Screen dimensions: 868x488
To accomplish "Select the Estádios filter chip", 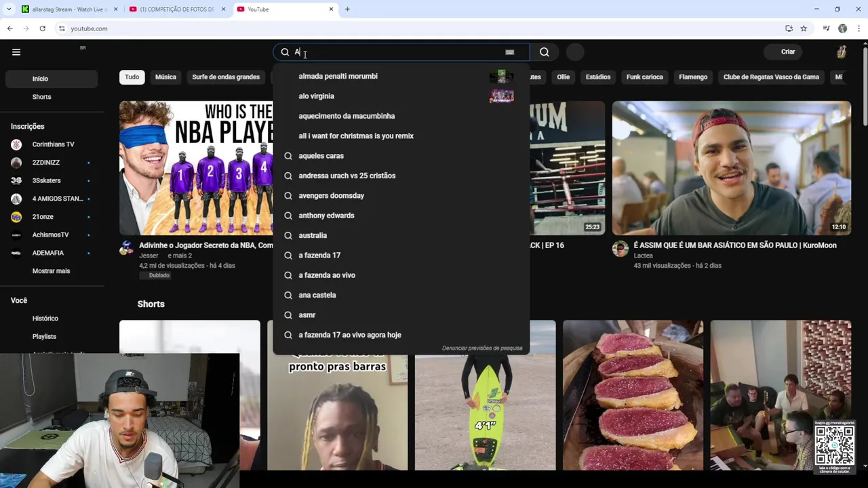I will tap(597, 77).
